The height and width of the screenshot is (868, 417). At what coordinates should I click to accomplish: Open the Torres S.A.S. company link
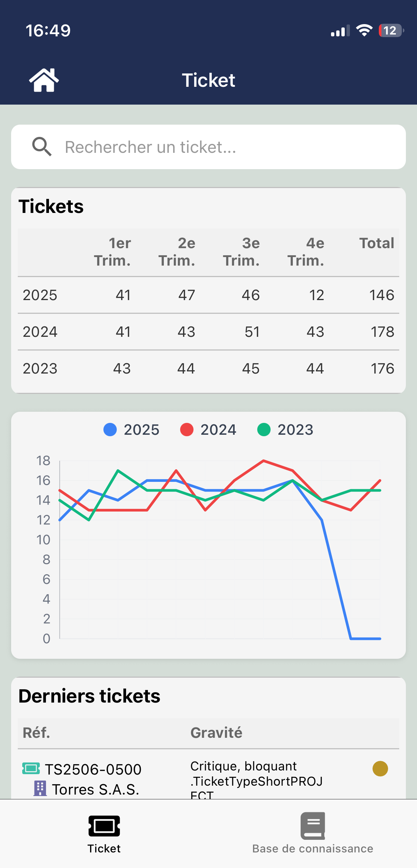tap(95, 789)
